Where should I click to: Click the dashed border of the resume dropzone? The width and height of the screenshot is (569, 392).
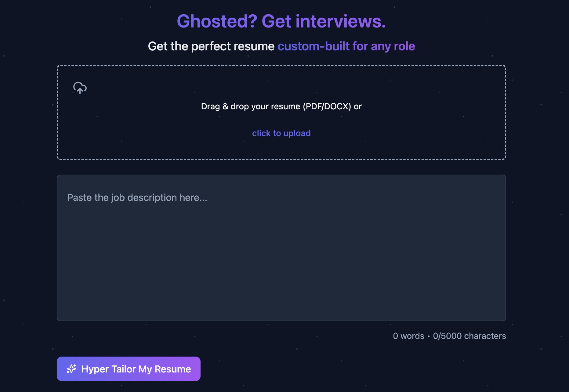pyautogui.click(x=281, y=66)
